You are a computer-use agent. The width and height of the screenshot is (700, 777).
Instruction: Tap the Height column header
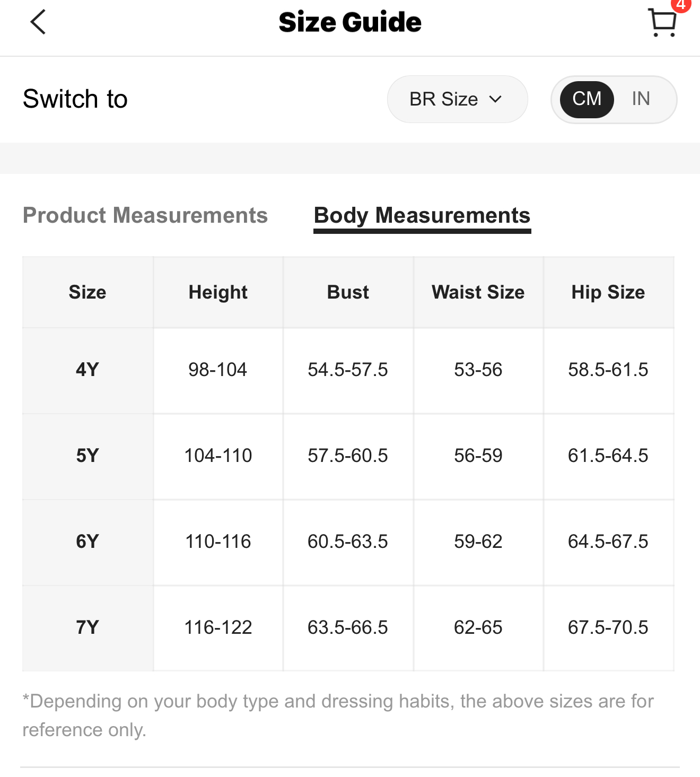[x=218, y=292]
